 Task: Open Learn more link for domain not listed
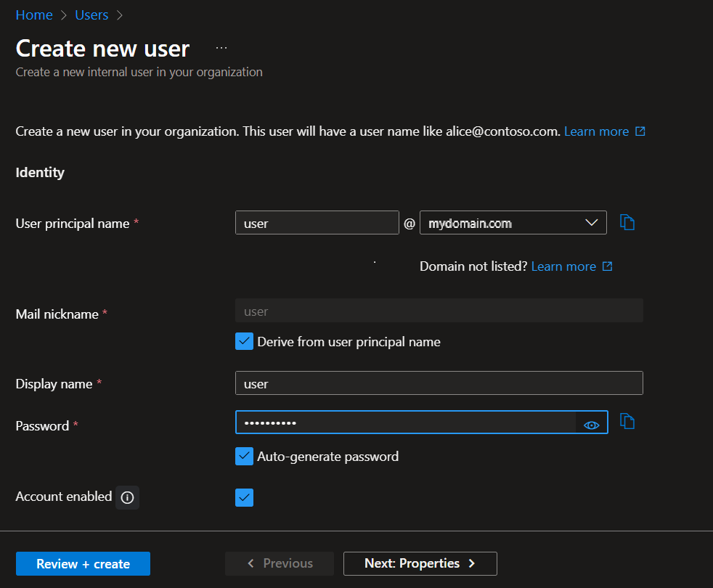click(x=563, y=266)
